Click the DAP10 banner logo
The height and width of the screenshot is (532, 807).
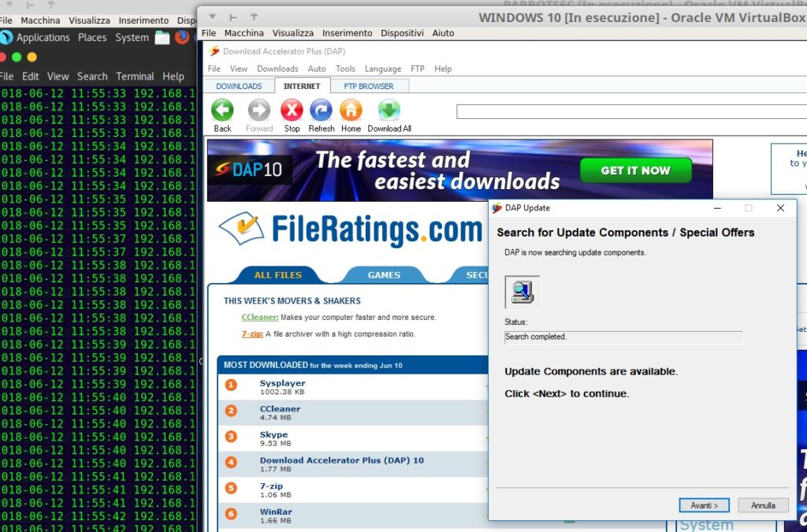tap(250, 169)
